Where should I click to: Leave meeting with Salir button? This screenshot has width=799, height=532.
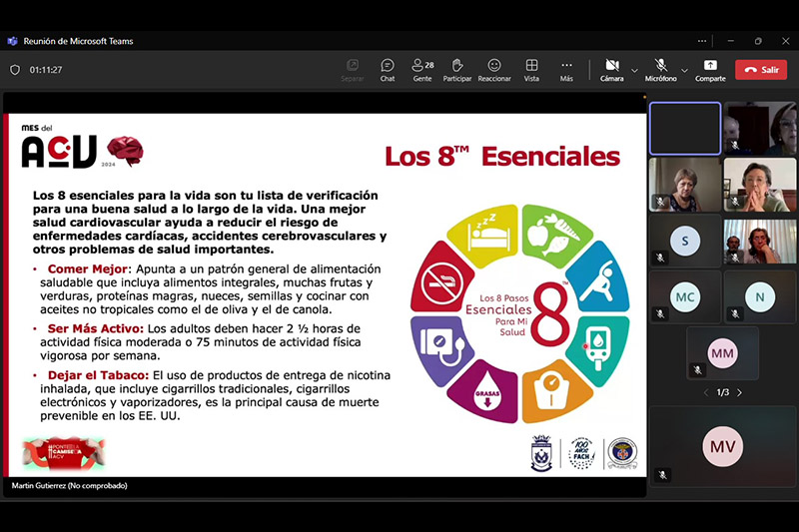click(761, 70)
